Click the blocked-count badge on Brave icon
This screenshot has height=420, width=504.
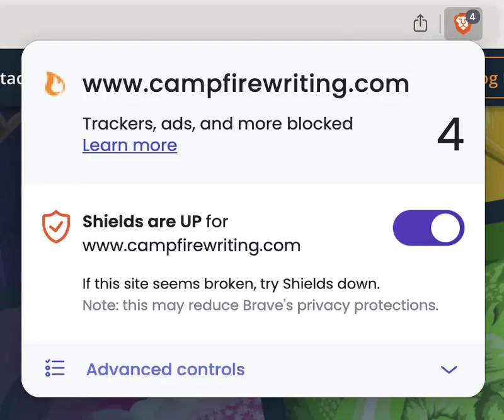[x=472, y=18]
